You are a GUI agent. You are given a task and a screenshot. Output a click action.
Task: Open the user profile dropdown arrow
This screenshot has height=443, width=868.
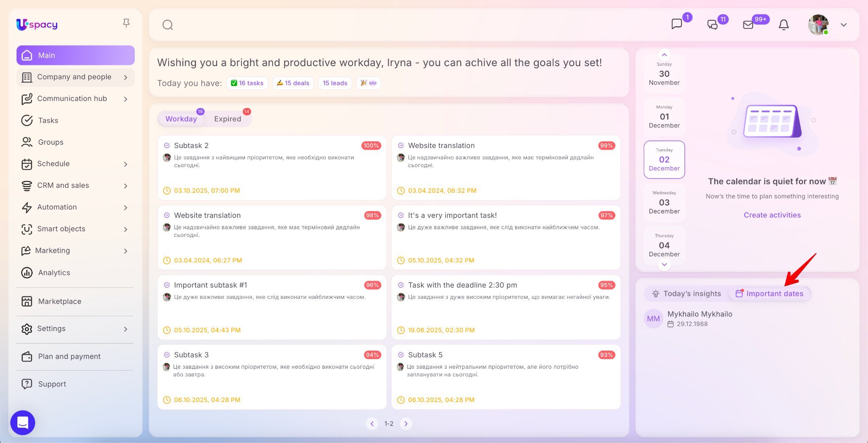click(843, 25)
